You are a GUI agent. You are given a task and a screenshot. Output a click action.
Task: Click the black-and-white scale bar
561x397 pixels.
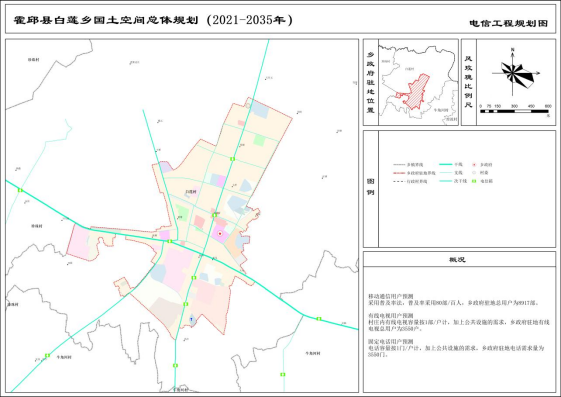tap(514, 111)
